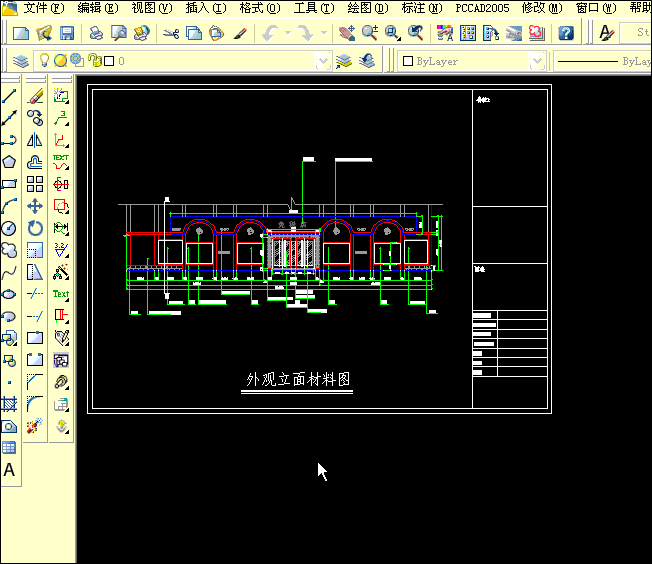This screenshot has width=652, height=564.
Task: Click the Help question mark icon
Action: pyautogui.click(x=566, y=33)
